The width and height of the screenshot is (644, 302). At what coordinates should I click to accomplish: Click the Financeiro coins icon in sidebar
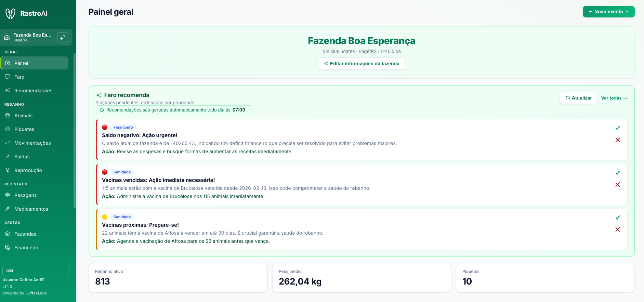coord(8,248)
